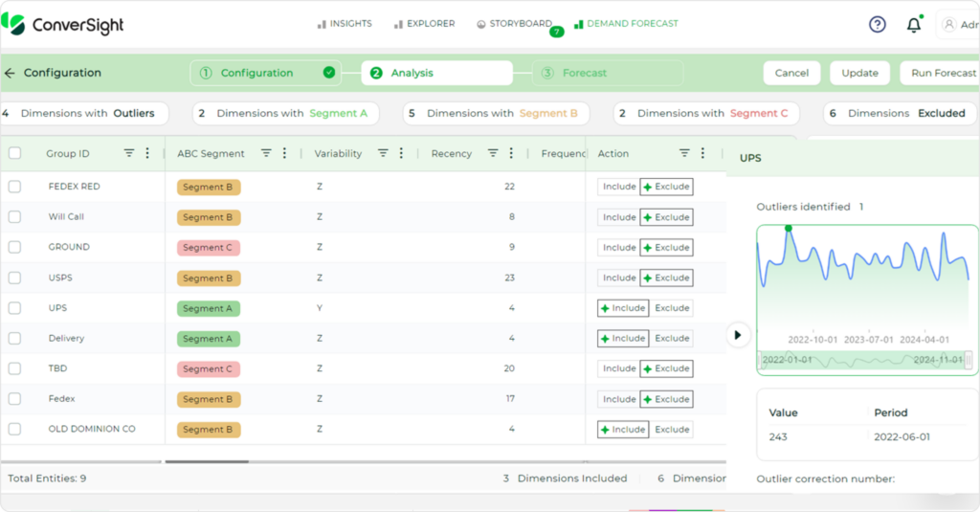This screenshot has width=980, height=512.
Task: Check the FEDEX RED row checkbox
Action: (15, 187)
